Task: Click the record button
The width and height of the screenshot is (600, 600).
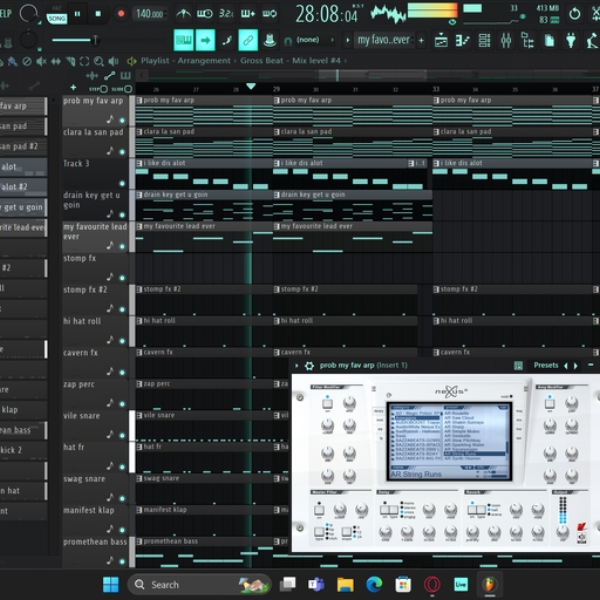Action: point(121,14)
